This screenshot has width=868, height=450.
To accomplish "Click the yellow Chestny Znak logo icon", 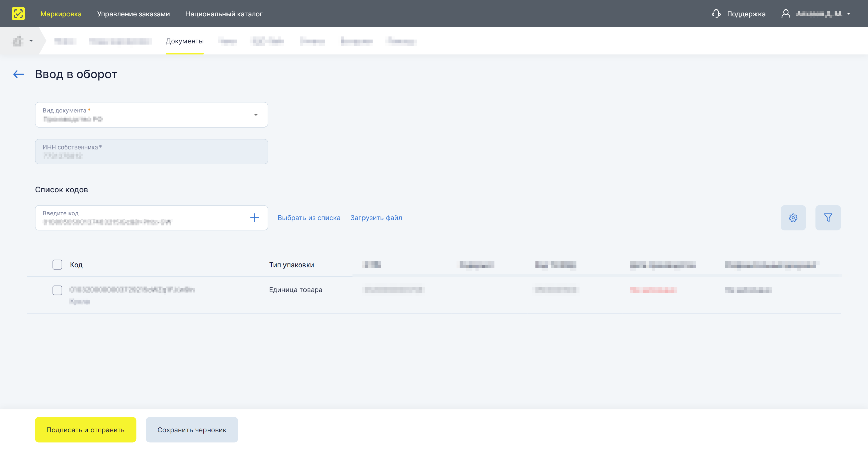I will (18, 14).
